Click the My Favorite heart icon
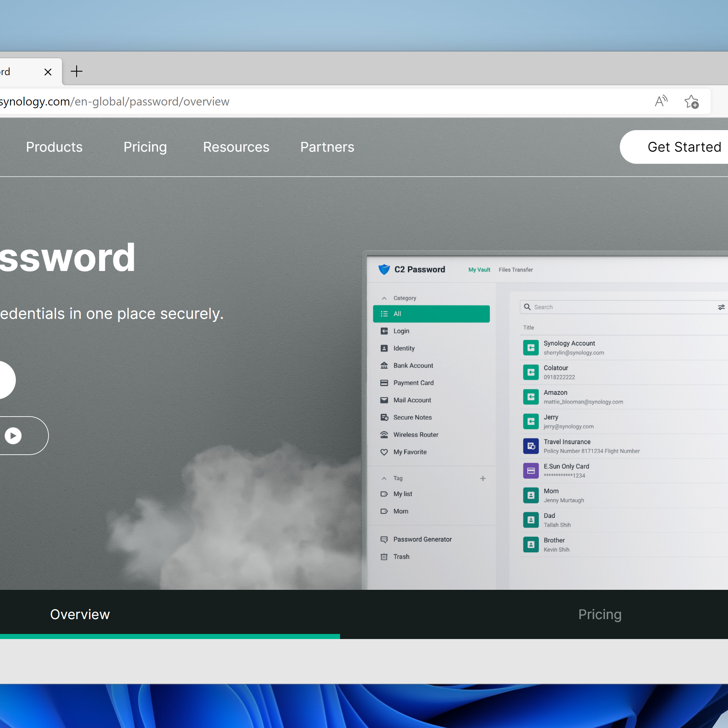The height and width of the screenshot is (728, 728). 384,452
